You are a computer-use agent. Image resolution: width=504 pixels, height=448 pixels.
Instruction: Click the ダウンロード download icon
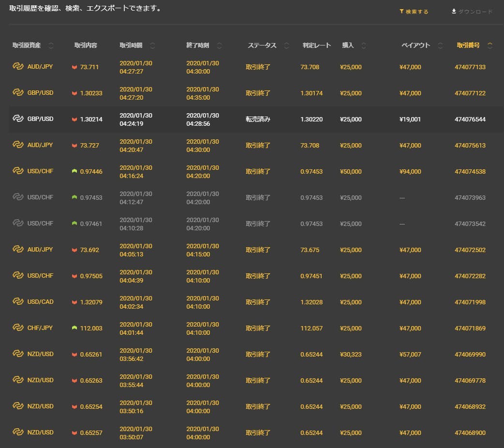pos(454,12)
